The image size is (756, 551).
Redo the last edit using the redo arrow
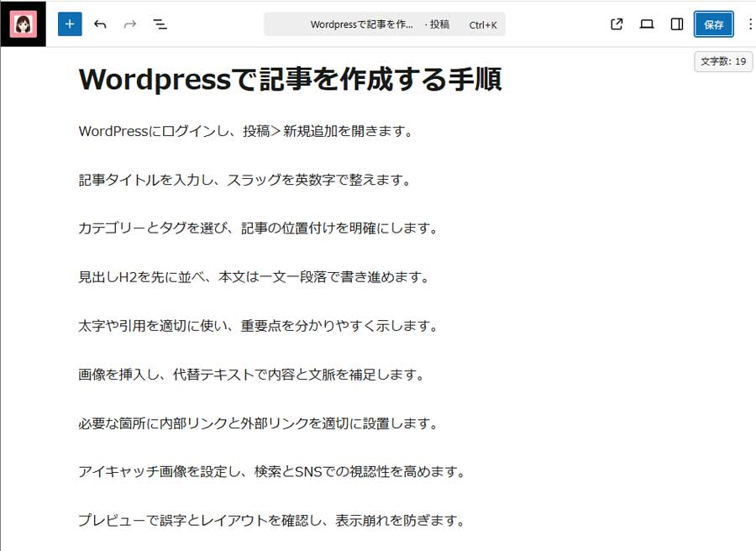coord(129,24)
